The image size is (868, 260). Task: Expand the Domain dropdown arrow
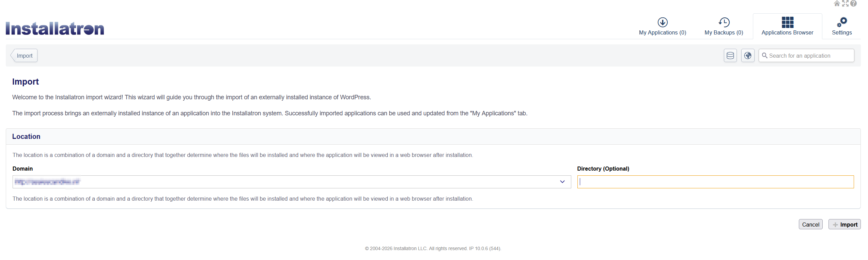pos(562,182)
